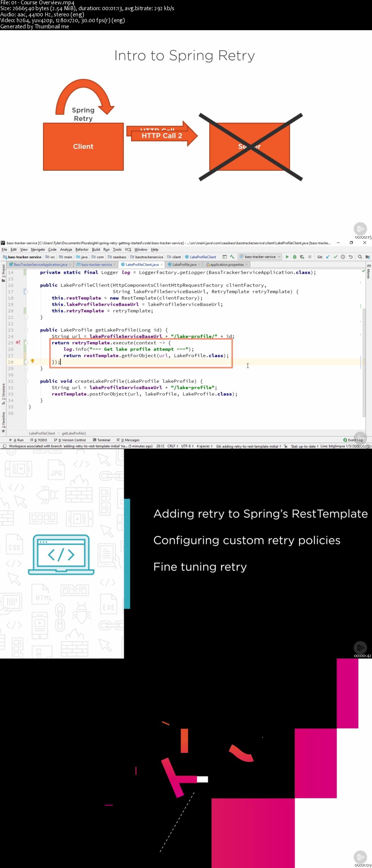
Task: Revert changes with the undo arrow icon
Action: tap(351, 257)
